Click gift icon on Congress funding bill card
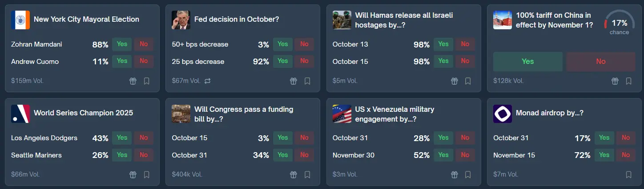 (x=294, y=175)
